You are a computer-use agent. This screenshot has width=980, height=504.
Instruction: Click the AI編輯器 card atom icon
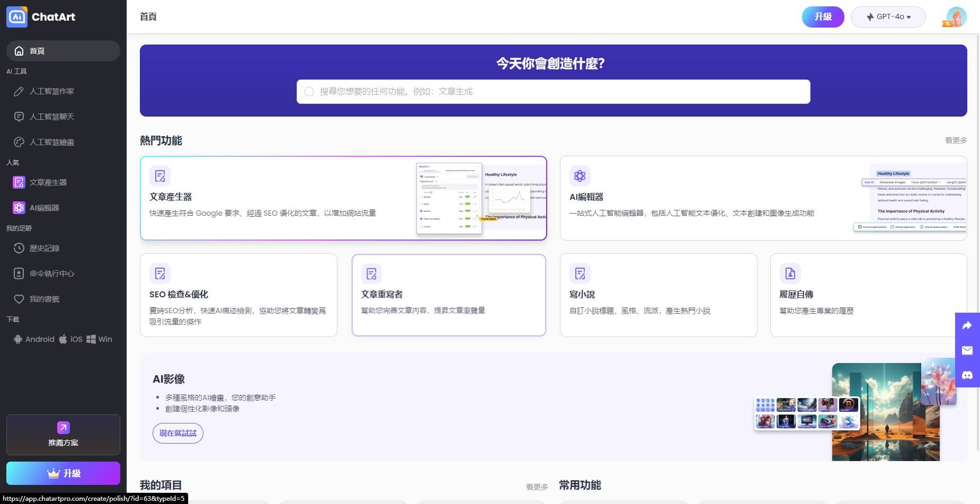pos(580,176)
